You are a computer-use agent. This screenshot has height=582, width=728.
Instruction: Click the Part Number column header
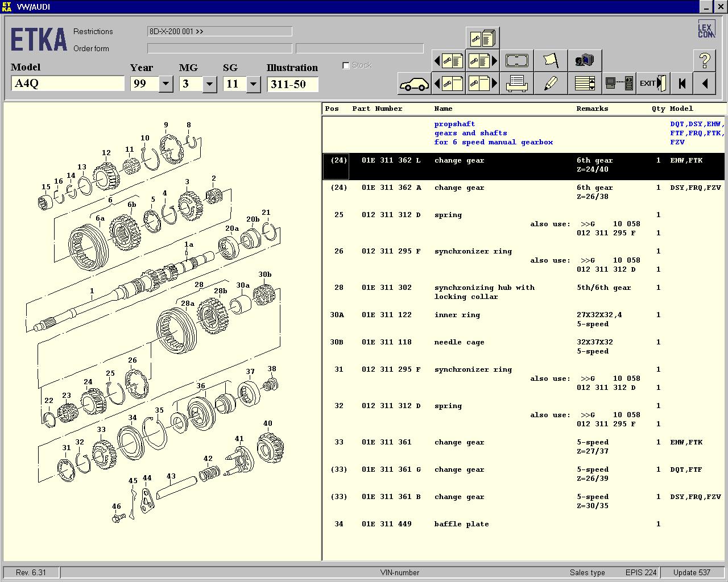click(x=377, y=109)
